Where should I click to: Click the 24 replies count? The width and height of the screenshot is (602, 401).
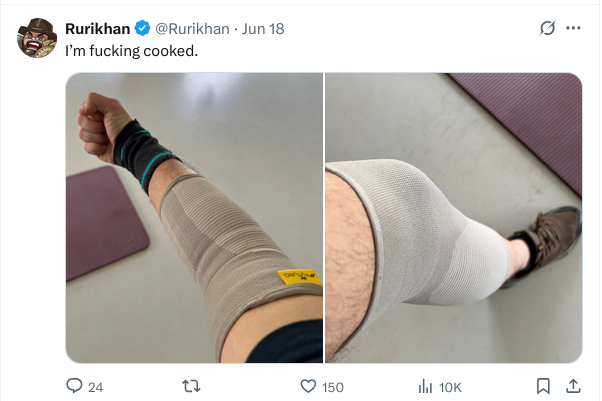coord(96,387)
